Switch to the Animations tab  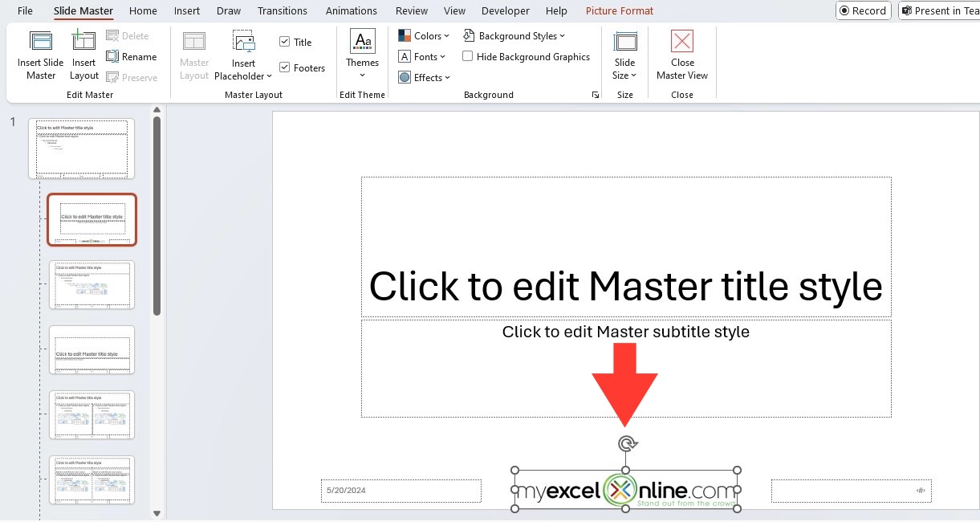pyautogui.click(x=352, y=10)
